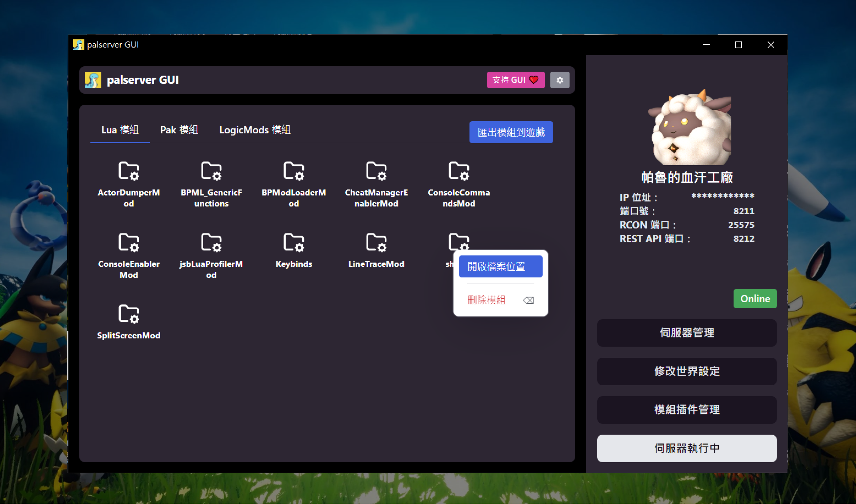856x504 pixels.
Task: Open settings with the gear icon
Action: (x=560, y=80)
